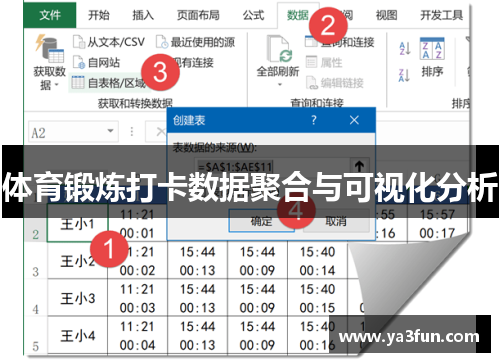Sort ascending with the A-Z icon
The height and width of the screenshot is (362, 500).
(x=405, y=49)
